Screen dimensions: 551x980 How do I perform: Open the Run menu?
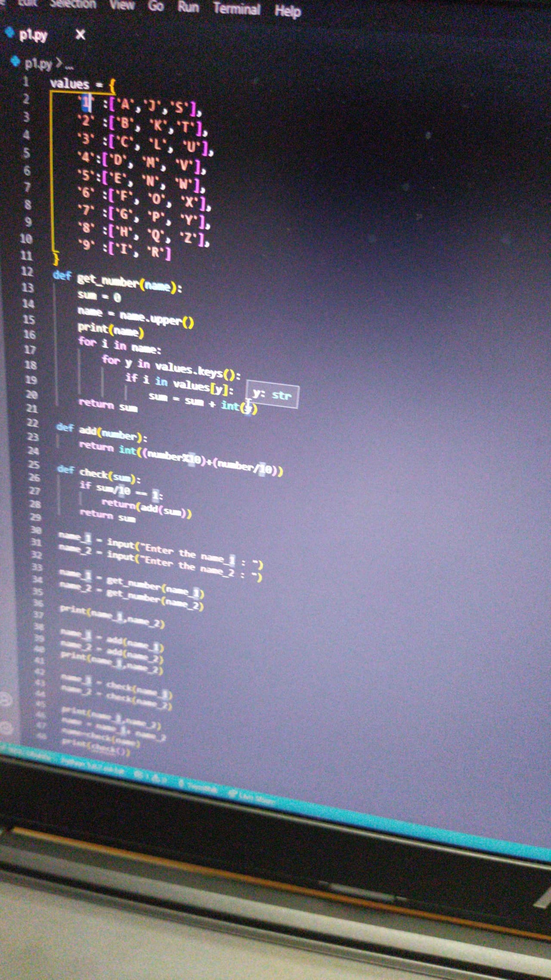[x=188, y=7]
